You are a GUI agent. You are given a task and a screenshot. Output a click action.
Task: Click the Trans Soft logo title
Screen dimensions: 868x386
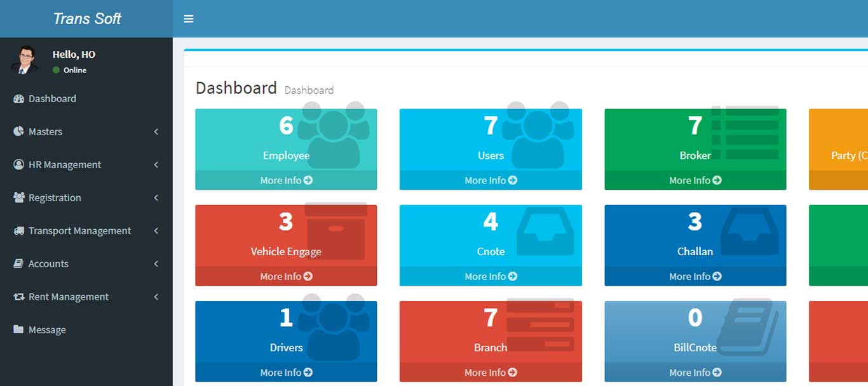point(86,19)
